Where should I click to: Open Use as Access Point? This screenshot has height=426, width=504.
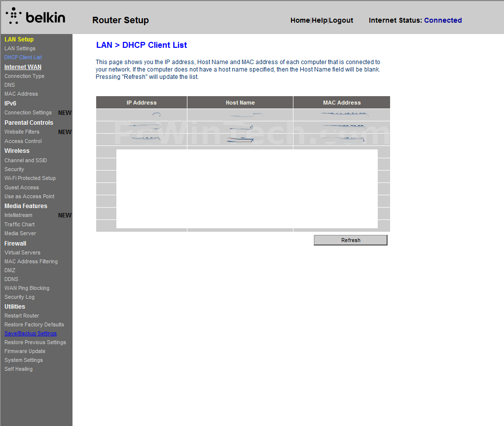(x=29, y=196)
